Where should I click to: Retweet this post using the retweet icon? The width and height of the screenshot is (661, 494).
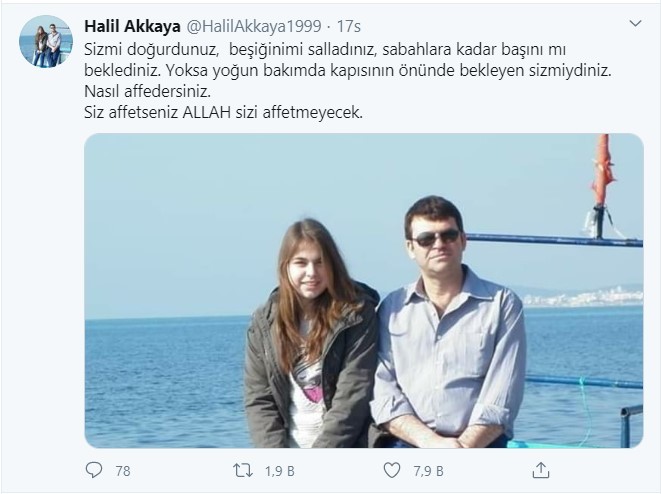tap(243, 470)
